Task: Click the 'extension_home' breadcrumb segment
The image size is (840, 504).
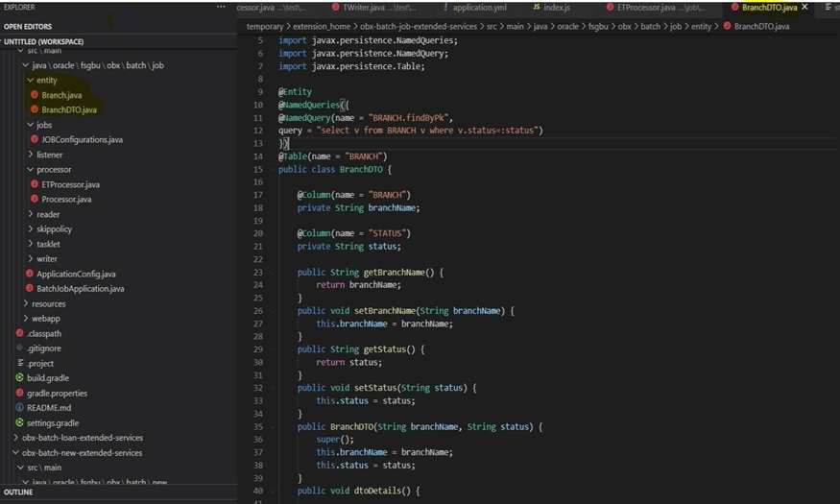Action: coord(322,26)
